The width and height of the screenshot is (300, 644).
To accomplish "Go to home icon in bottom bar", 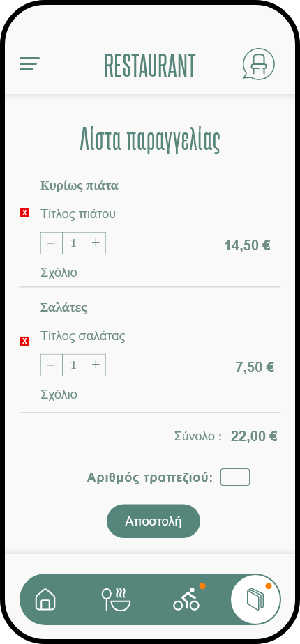I will point(45,599).
